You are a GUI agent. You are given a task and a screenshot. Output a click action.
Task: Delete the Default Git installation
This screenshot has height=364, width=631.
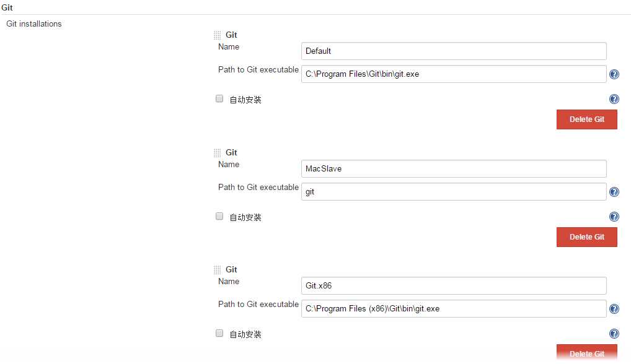pos(586,119)
